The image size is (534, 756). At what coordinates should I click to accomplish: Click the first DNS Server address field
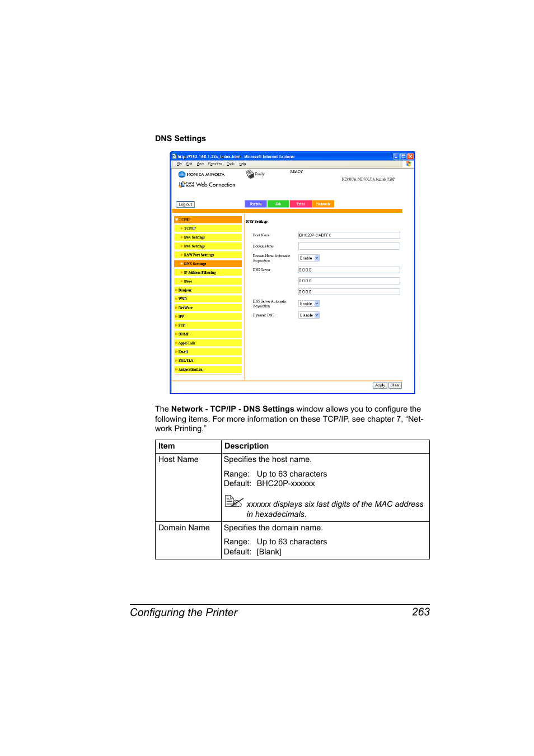point(349,270)
